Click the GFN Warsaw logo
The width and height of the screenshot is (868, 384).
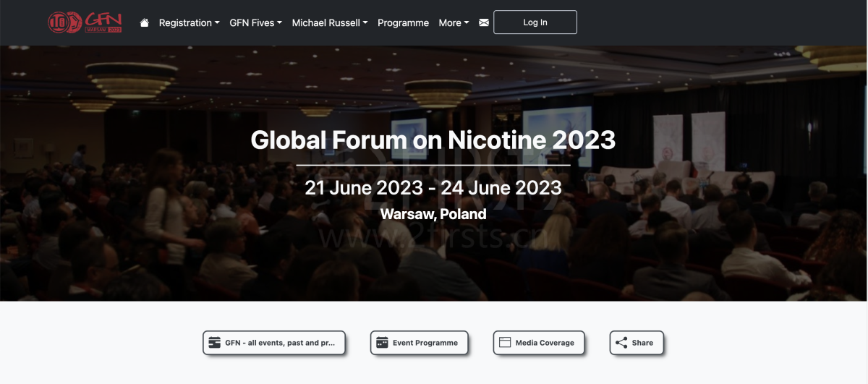tap(85, 22)
